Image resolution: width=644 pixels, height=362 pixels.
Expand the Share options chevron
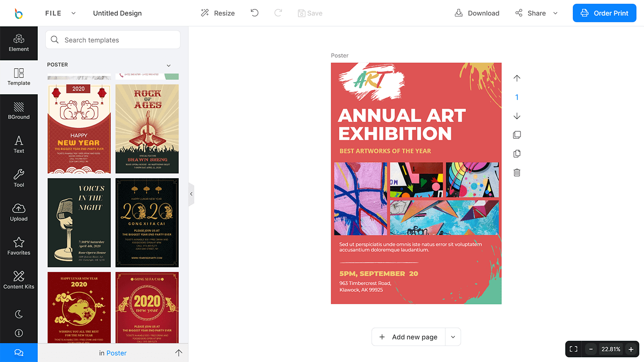click(555, 13)
